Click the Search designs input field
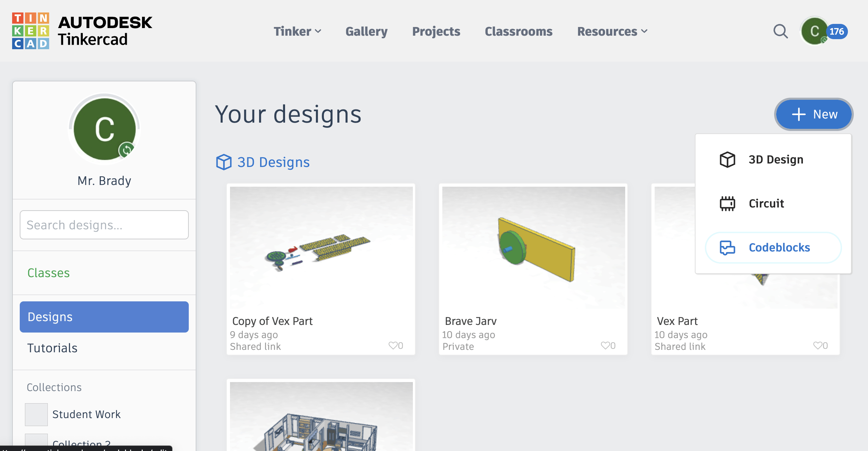This screenshot has height=451, width=868. [104, 225]
